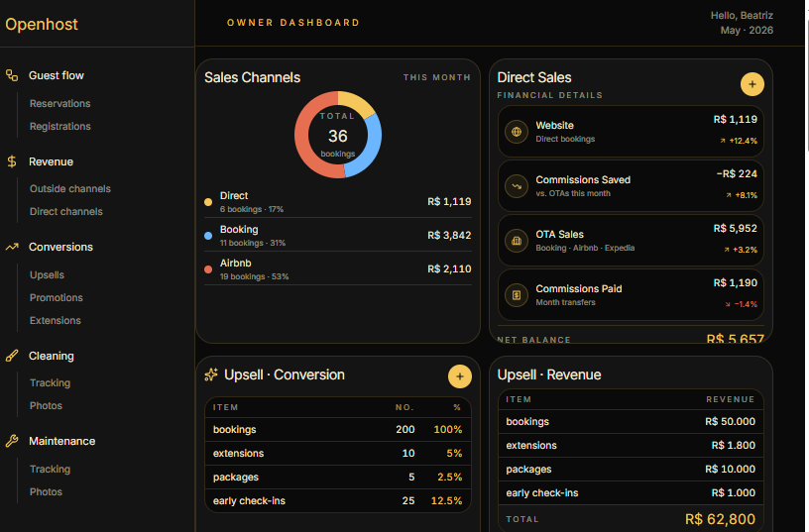Open Promotions under Conversions
This screenshot has height=532, width=809.
tap(57, 297)
